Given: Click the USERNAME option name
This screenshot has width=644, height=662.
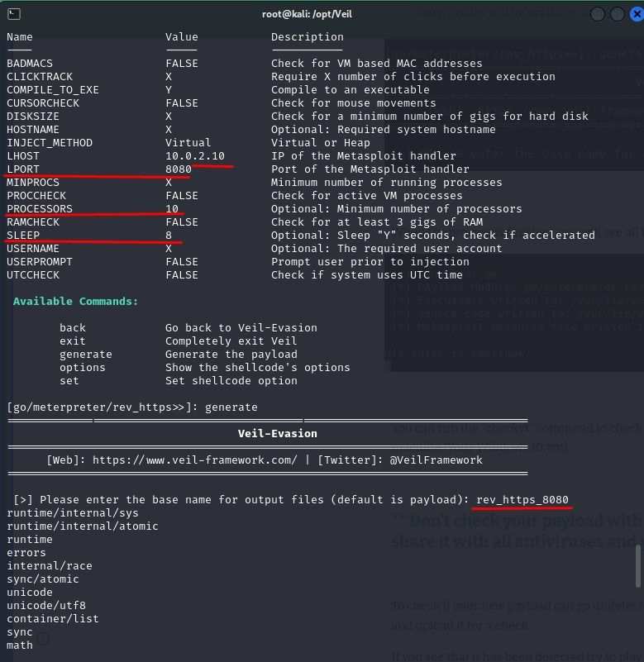Looking at the screenshot, I should 33,248.
